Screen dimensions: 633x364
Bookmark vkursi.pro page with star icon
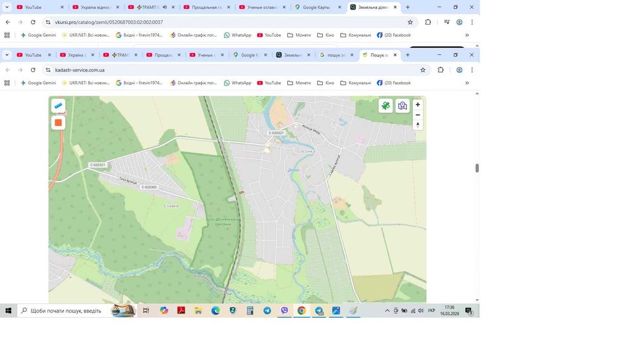(410, 22)
